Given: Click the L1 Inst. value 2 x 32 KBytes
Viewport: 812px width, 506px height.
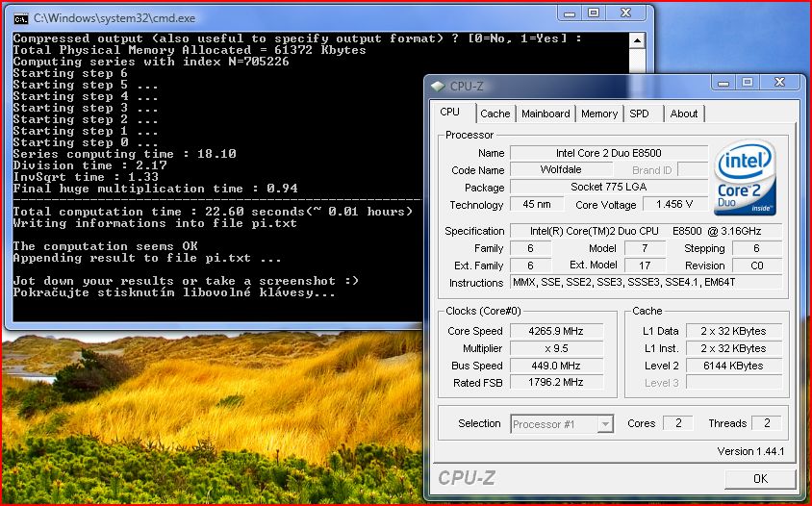Looking at the screenshot, I should 734,348.
